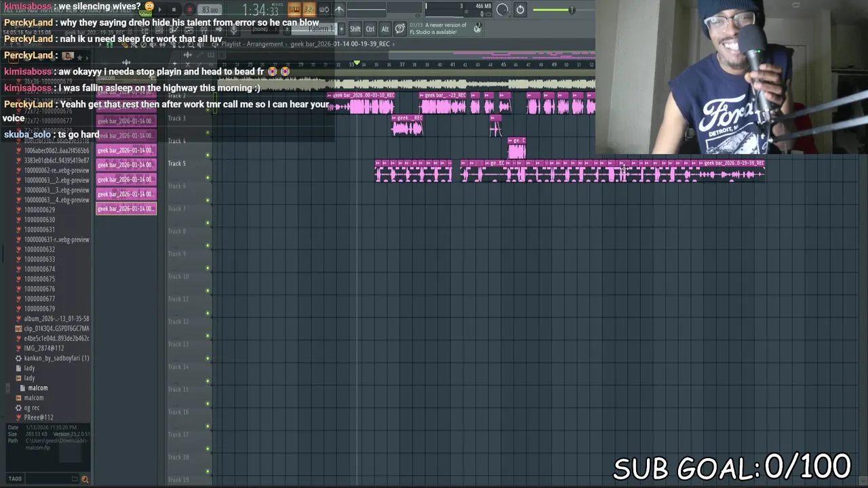Click 'Playlist - Arrangement' in the breadcrumb
This screenshot has height=488, width=868.
click(252, 44)
